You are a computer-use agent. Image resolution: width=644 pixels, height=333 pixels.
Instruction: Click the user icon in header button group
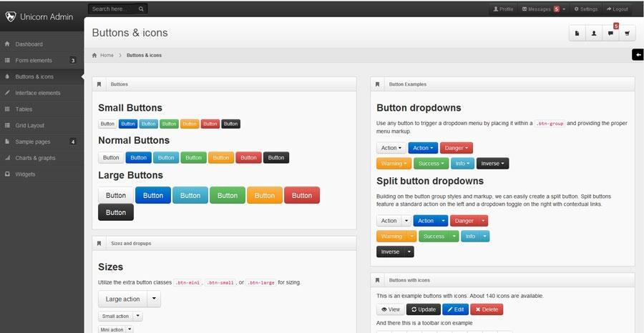(x=594, y=34)
